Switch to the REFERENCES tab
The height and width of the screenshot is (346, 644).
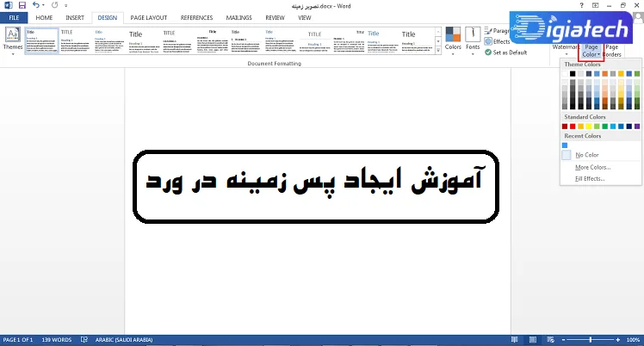[x=197, y=18]
